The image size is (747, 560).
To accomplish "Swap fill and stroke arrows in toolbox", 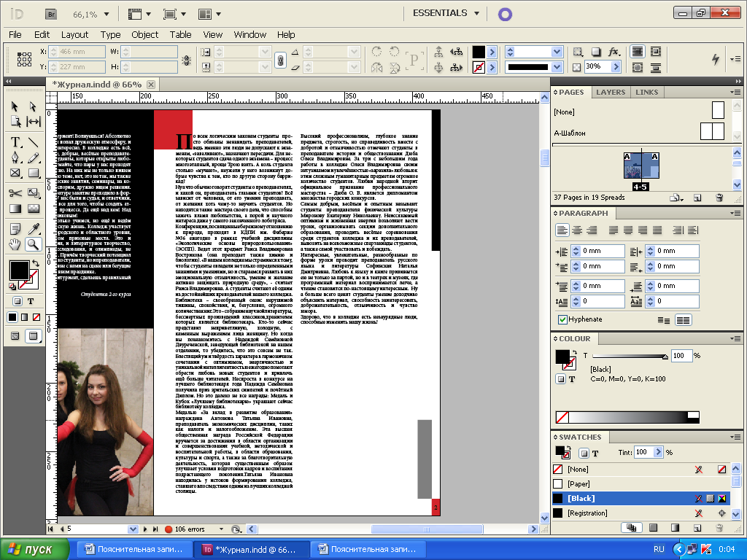I will tap(36, 262).
